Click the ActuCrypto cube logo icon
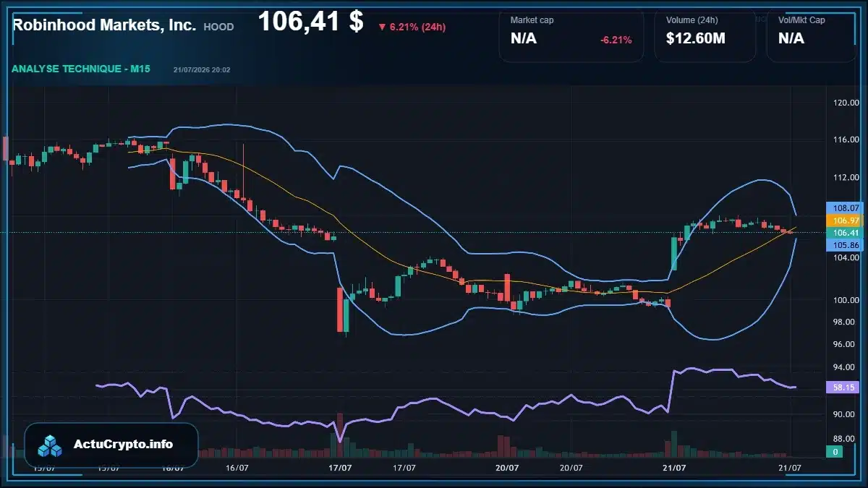The height and width of the screenshot is (488, 868). [x=51, y=445]
